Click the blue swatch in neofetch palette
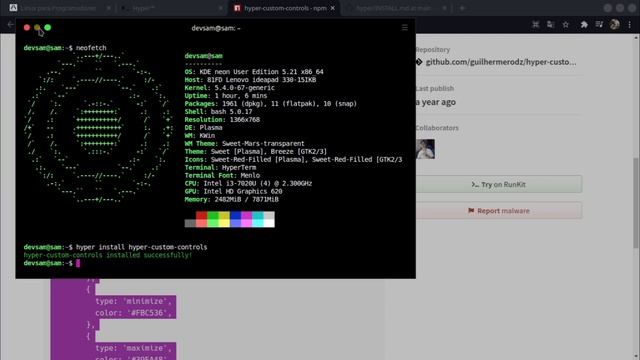640x360 pixels. [235, 216]
